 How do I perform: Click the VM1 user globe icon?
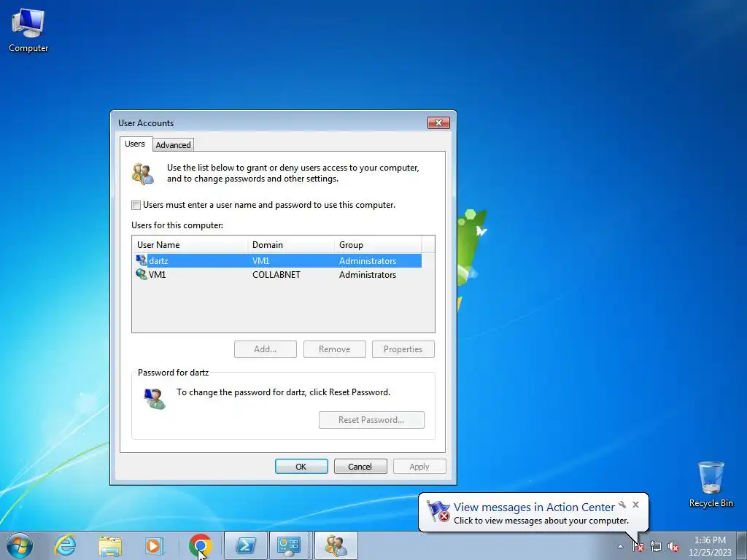[142, 274]
